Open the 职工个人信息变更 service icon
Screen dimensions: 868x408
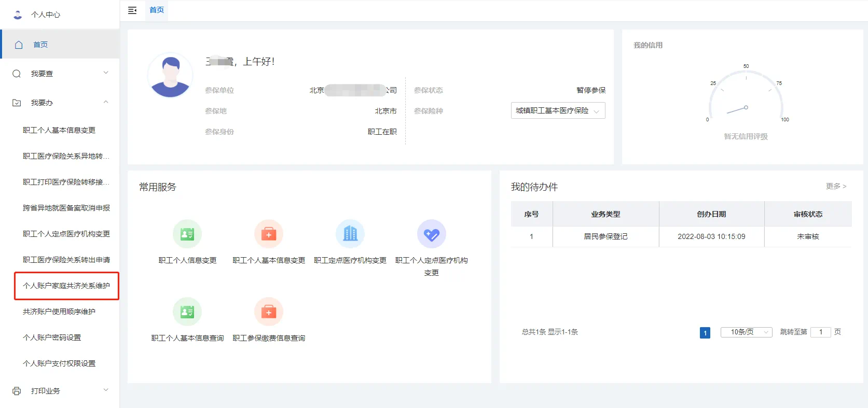187,234
